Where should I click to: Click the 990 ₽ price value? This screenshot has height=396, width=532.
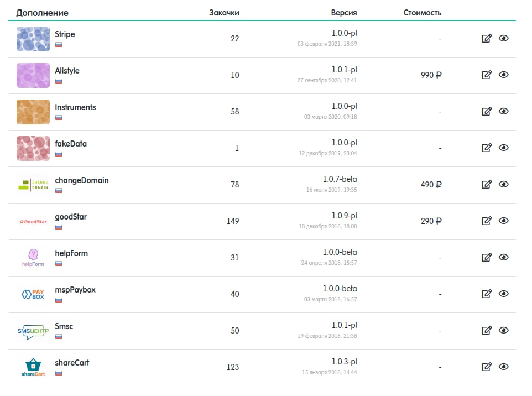click(x=431, y=75)
